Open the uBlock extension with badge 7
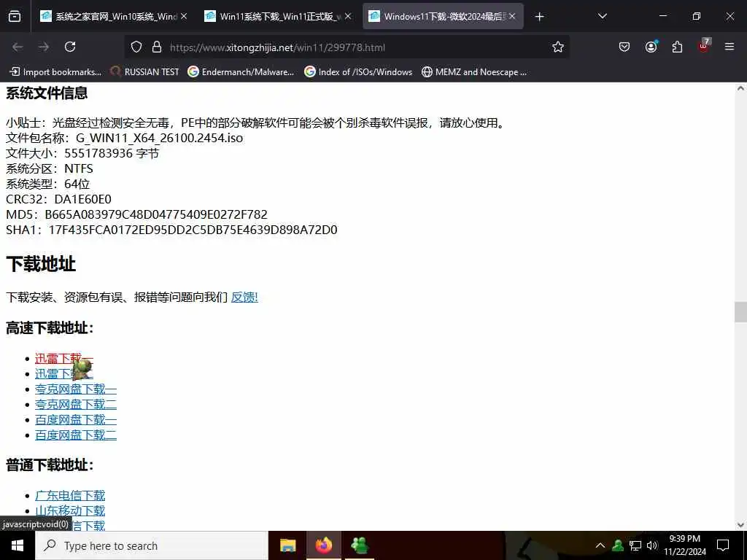 pos(704,46)
